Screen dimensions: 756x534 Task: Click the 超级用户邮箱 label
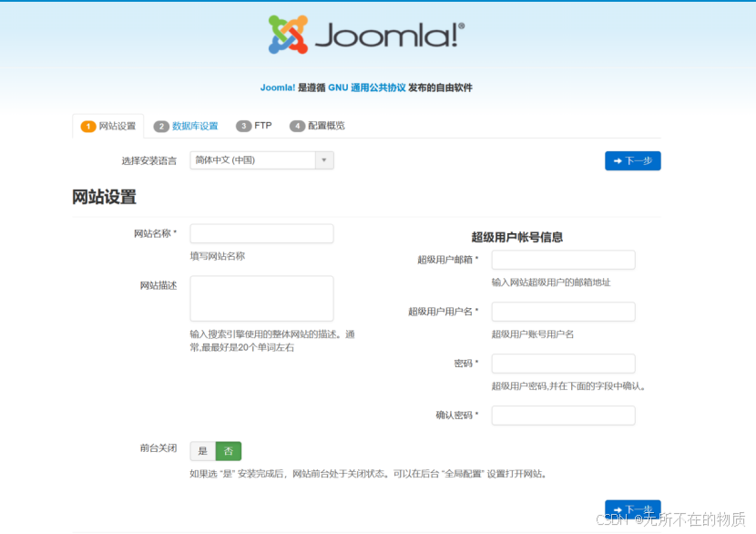(448, 260)
